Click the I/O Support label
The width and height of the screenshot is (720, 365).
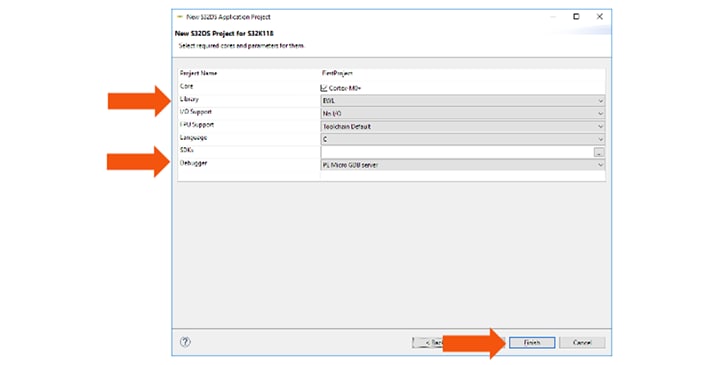tap(196, 112)
